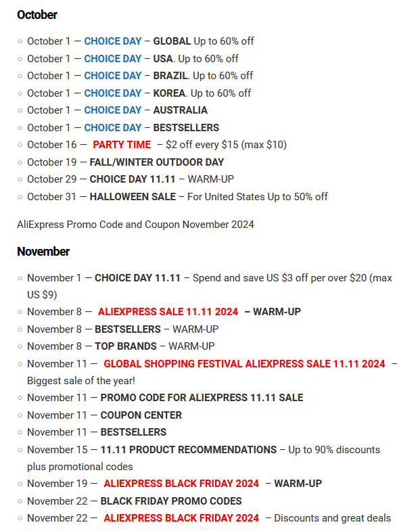Open CHOICE DAY link for AUSTRALIA
The width and height of the screenshot is (420, 531).
coord(113,110)
